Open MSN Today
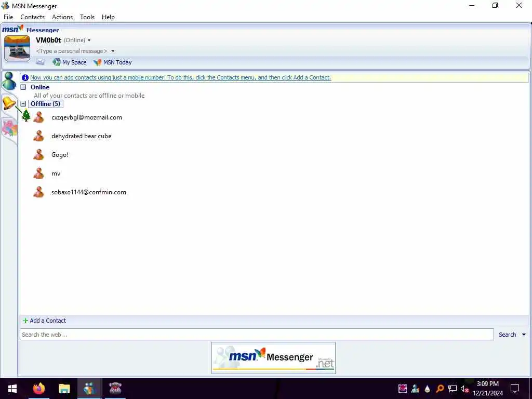Viewport: 532px width, 399px height. 113,62
